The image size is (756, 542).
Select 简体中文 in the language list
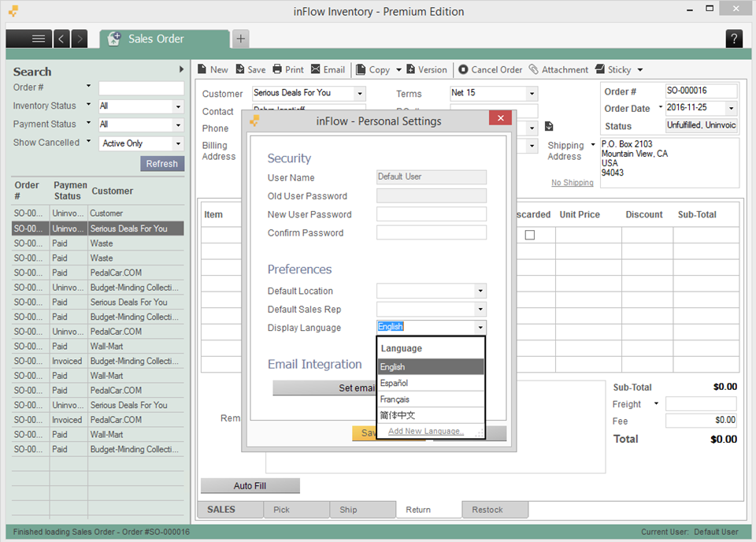(431, 415)
